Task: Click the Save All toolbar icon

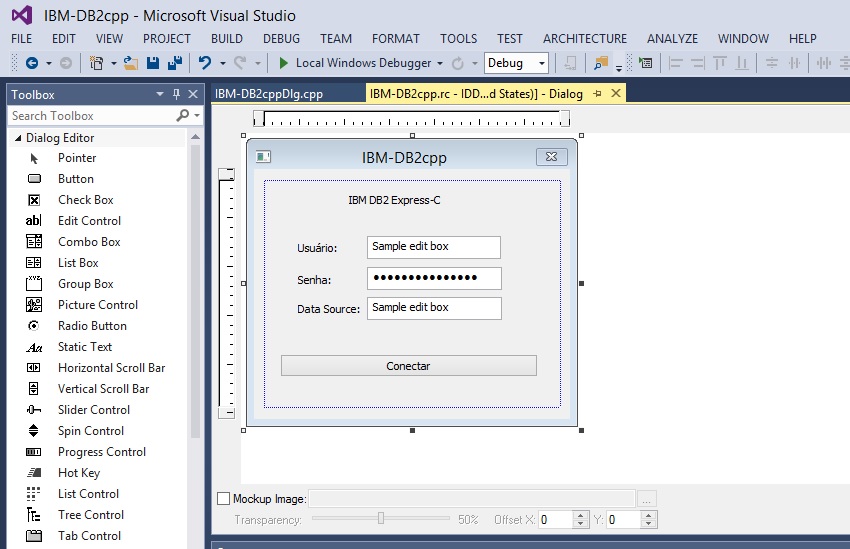Action: [174, 63]
